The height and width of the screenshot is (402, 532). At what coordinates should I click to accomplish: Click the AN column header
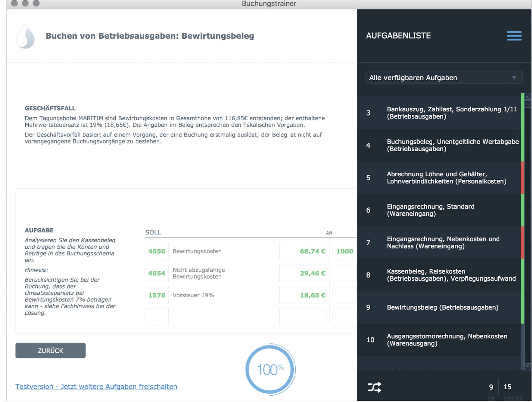pyautogui.click(x=329, y=233)
